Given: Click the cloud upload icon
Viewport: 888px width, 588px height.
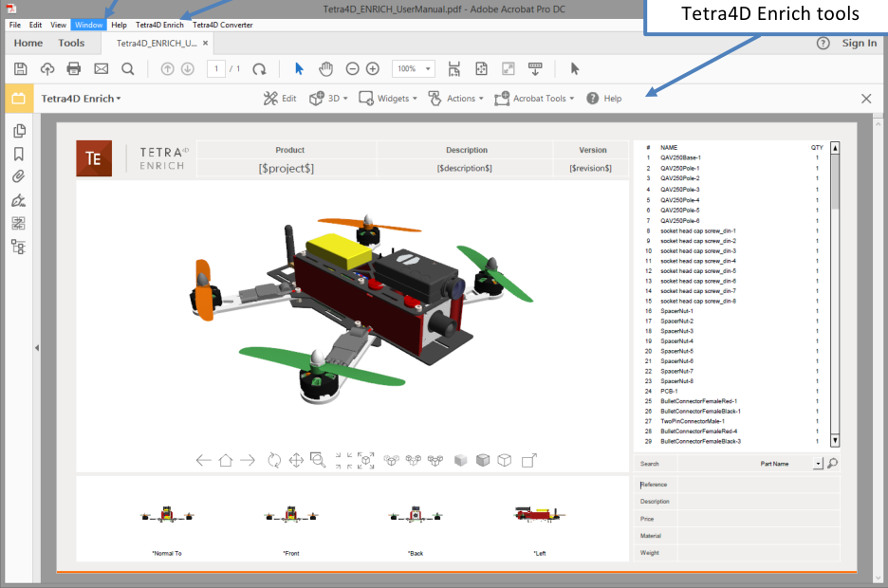Looking at the screenshot, I should click(x=47, y=69).
